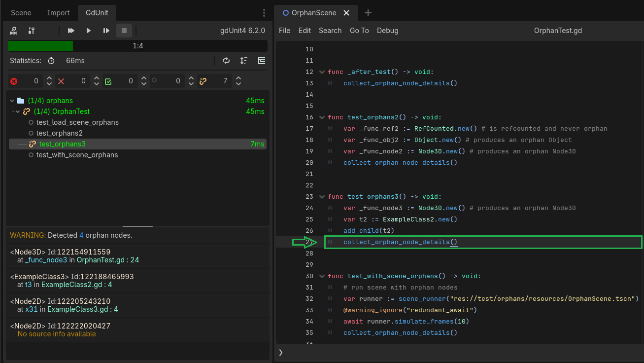This screenshot has height=363, width=644.
Task: Select test_with_scene_orphans test case
Action: coord(137,155)
